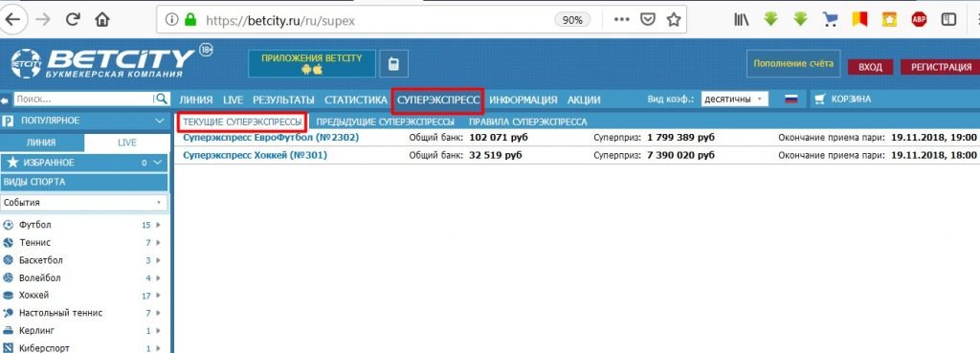Screen dimensions: 980x353
Task: Open the Информация menu item
Action: 523,99
